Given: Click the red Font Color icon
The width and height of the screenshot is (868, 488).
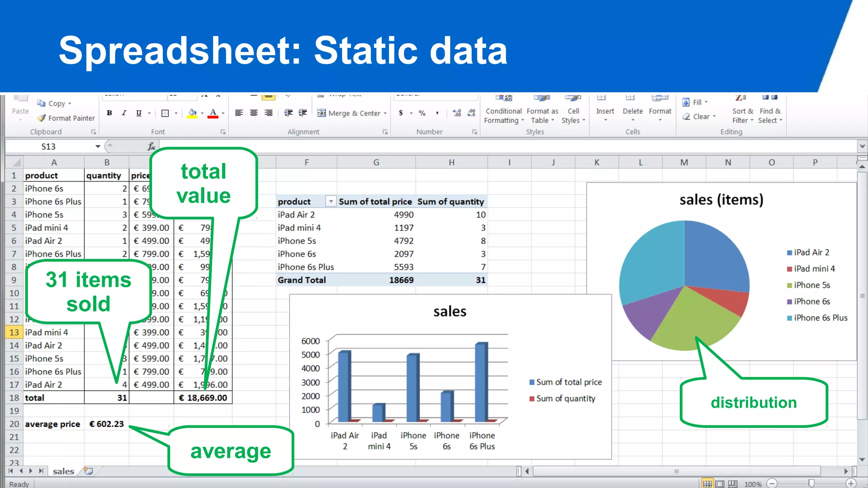Looking at the screenshot, I should point(213,113).
